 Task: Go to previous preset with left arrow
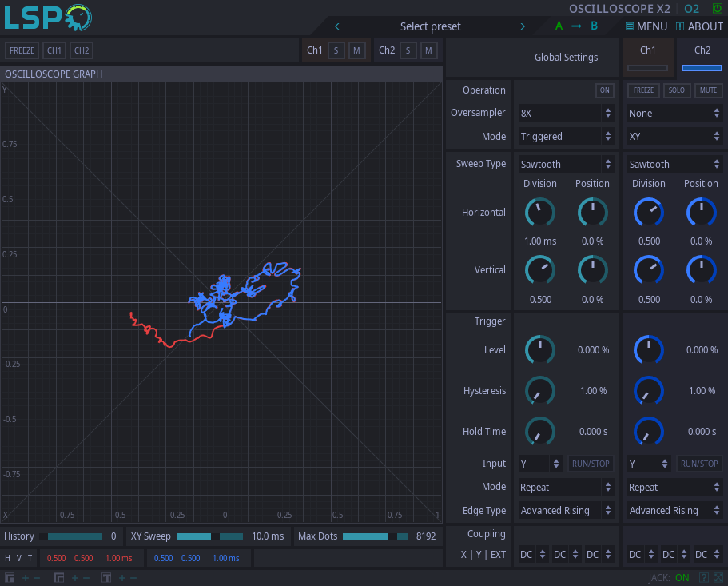coord(337,26)
